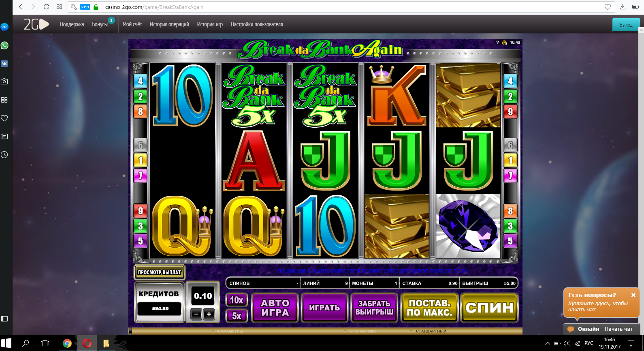The width and height of the screenshot is (644, 351).
Task: Toggle the VPN badge
Action: tap(85, 7)
